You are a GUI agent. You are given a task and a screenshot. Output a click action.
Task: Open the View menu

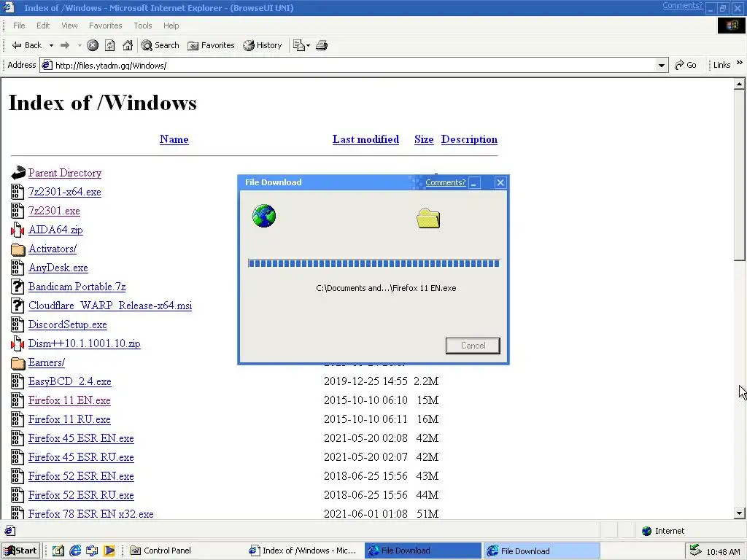(69, 26)
